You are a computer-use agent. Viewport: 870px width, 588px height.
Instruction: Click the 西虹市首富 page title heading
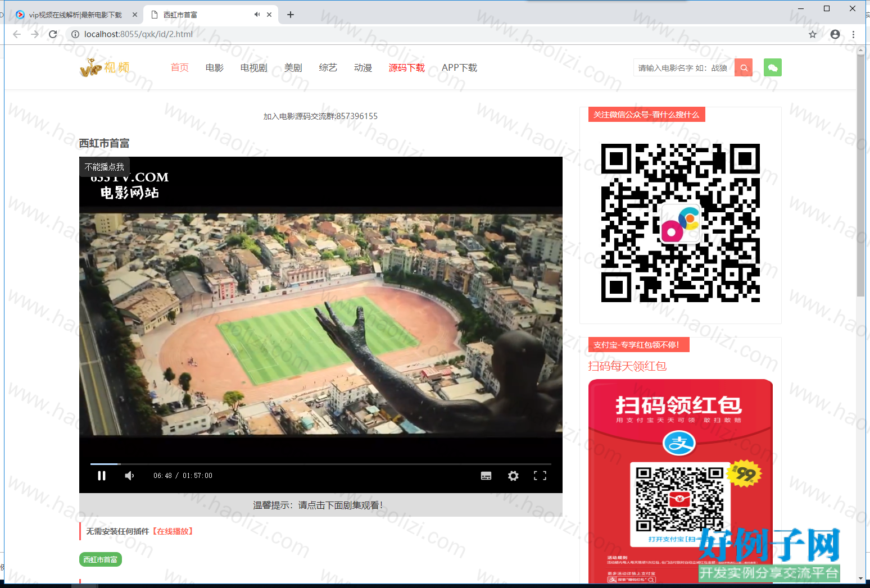(105, 143)
